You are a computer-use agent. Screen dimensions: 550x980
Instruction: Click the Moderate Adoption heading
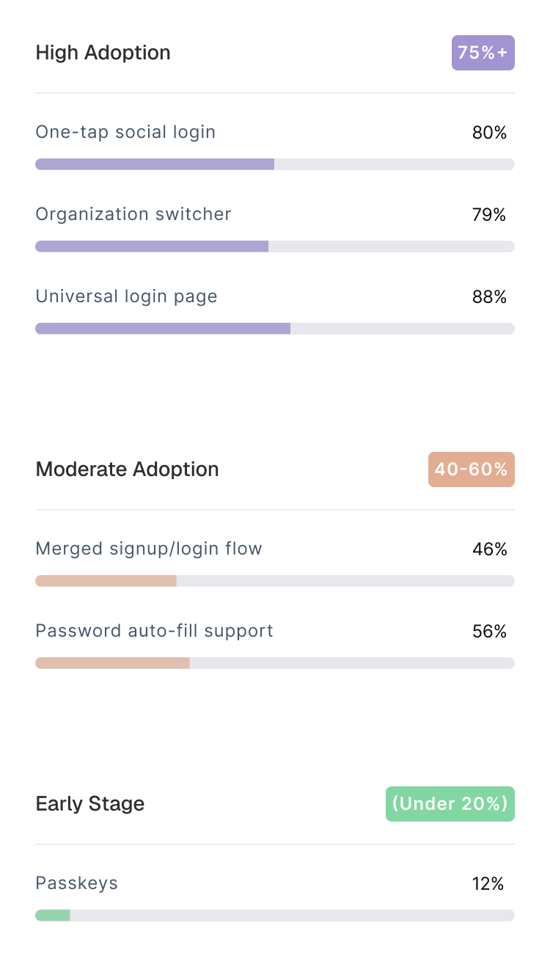(127, 469)
